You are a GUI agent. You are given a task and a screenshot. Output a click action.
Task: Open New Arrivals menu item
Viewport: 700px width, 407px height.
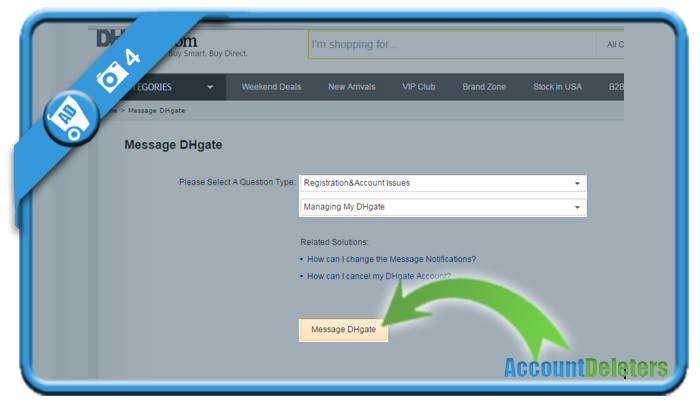[x=352, y=87]
